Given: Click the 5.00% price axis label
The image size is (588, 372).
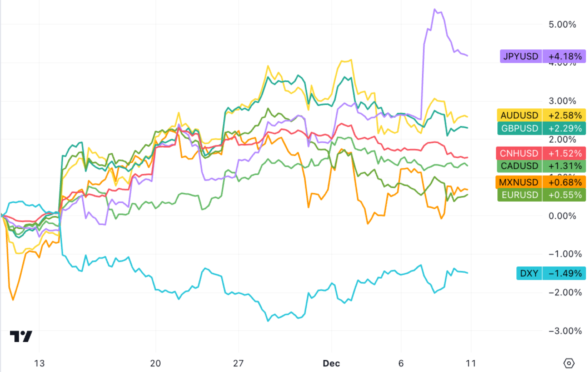Looking at the screenshot, I should (562, 24).
